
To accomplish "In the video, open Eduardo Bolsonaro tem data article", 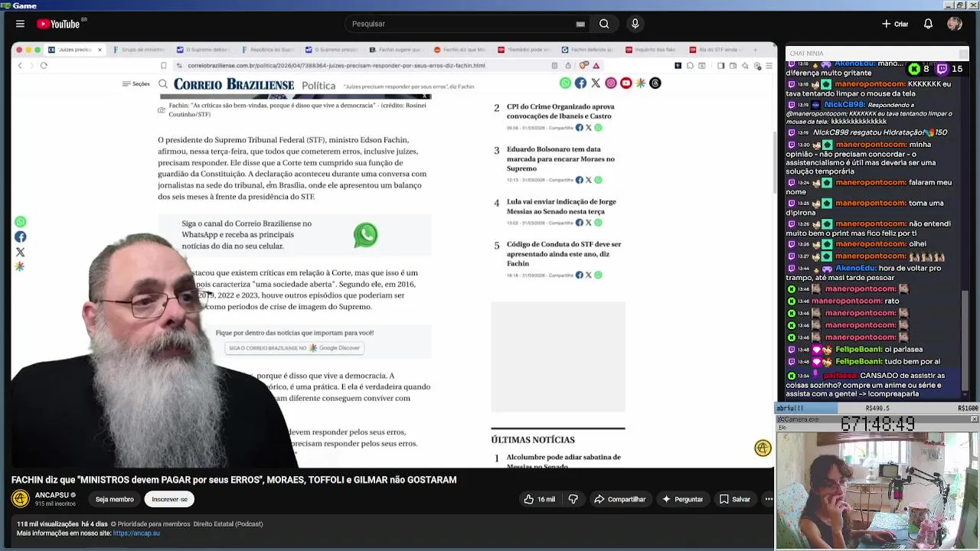I will pyautogui.click(x=560, y=158).
